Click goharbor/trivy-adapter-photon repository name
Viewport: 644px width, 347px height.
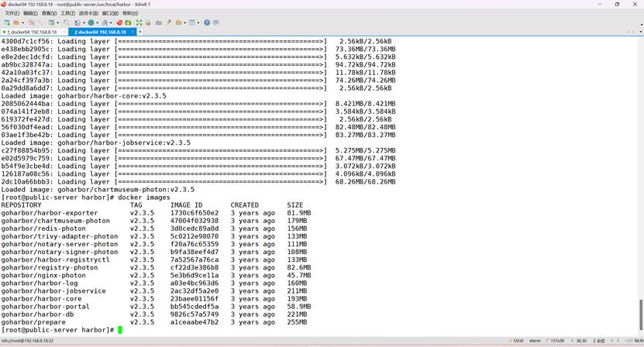pos(60,236)
